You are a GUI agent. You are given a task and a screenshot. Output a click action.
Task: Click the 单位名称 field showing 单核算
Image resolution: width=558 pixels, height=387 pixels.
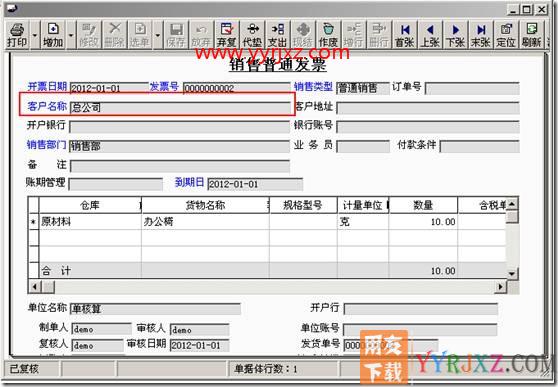pos(156,308)
